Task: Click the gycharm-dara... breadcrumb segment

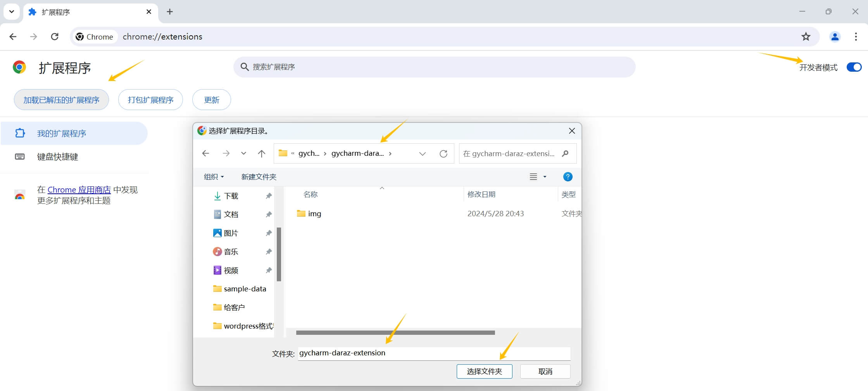Action: coord(357,153)
